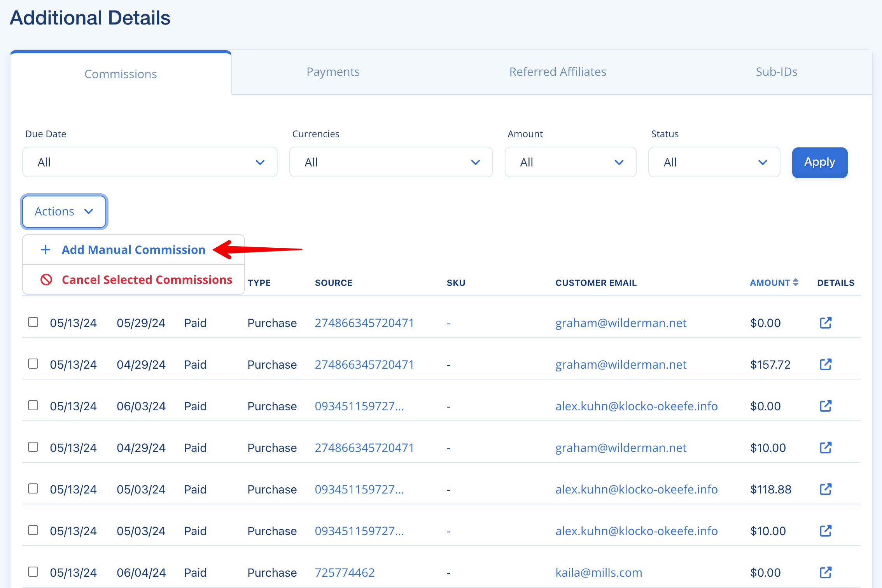Check the box for the $118.88 row
The height and width of the screenshot is (588, 882).
[x=33, y=488]
